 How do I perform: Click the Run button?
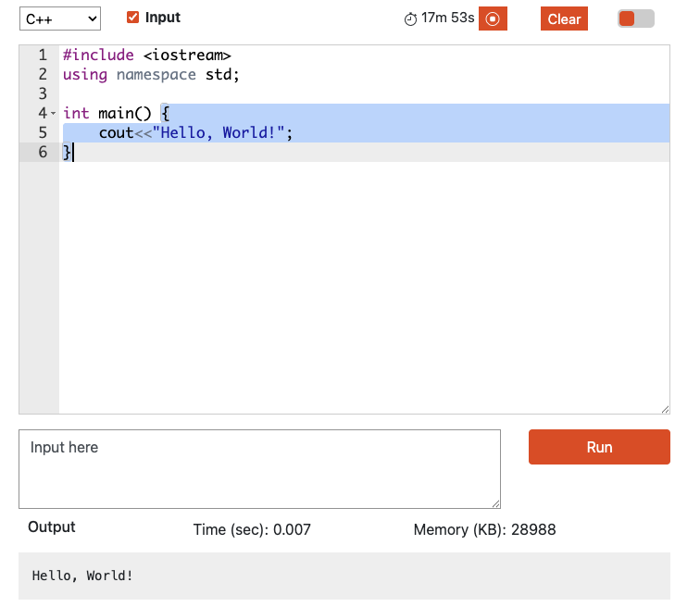tap(599, 447)
